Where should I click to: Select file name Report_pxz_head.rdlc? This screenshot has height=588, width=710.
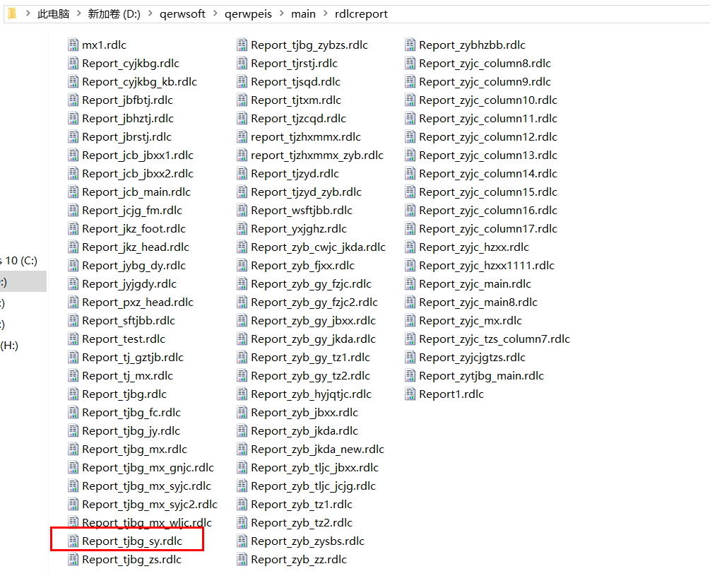point(138,302)
